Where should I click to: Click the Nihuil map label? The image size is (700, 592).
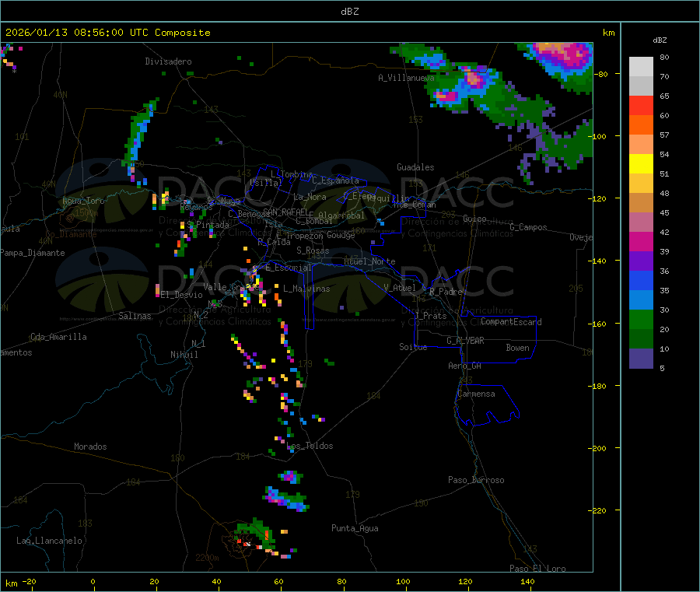tap(184, 355)
